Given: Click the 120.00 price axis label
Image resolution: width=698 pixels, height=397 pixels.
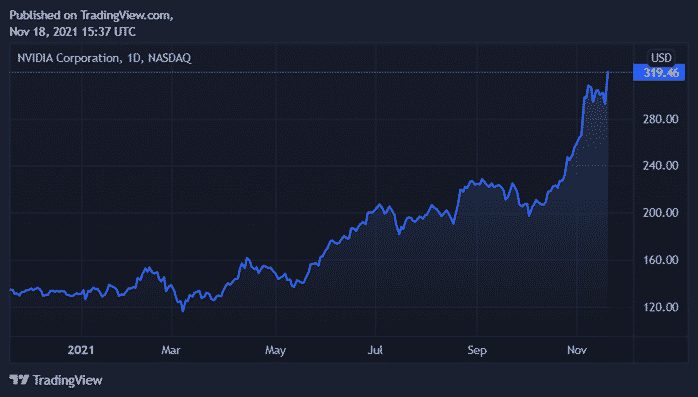Looking at the screenshot, I should point(660,307).
